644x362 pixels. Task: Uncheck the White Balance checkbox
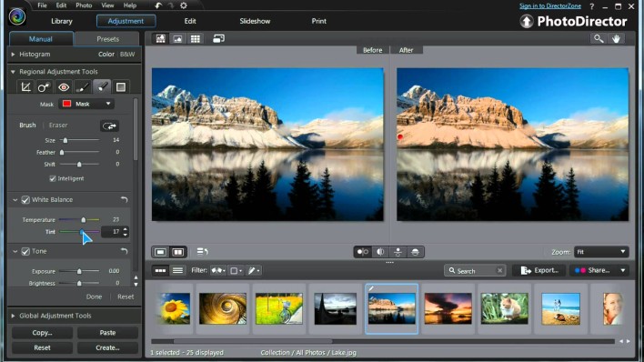coord(25,200)
